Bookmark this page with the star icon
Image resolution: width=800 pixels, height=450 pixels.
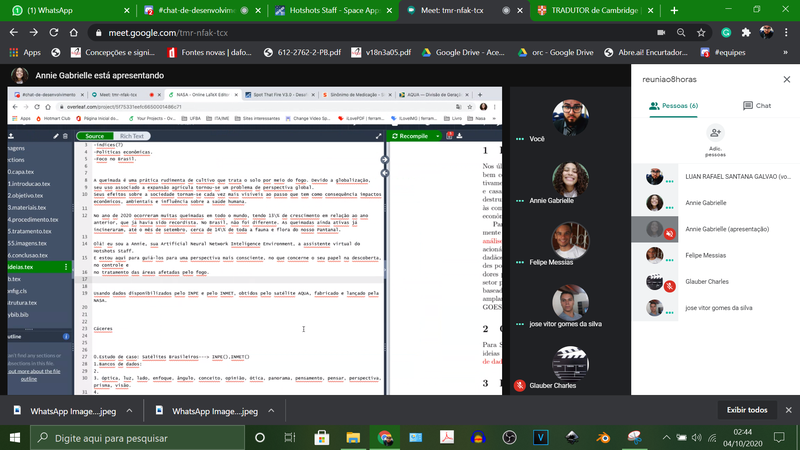click(x=702, y=33)
